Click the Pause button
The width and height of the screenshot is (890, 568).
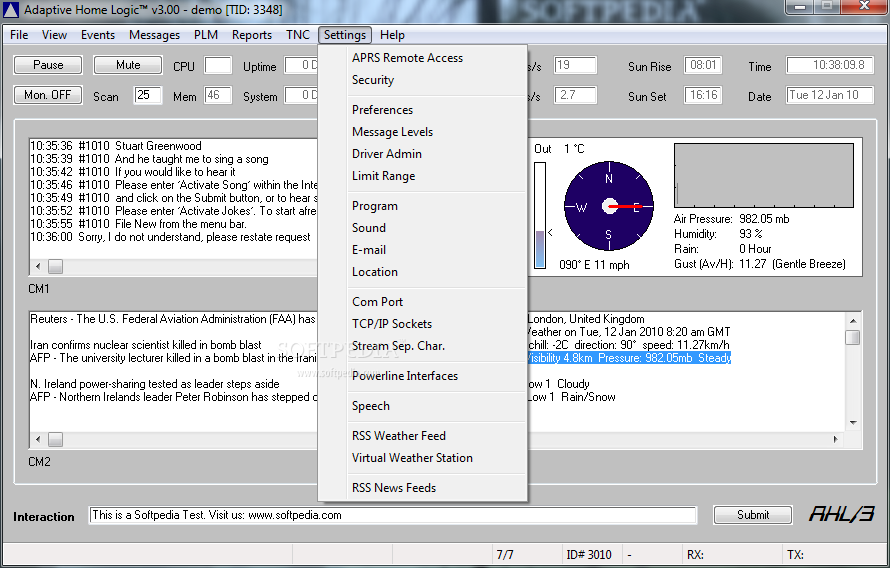[48, 65]
